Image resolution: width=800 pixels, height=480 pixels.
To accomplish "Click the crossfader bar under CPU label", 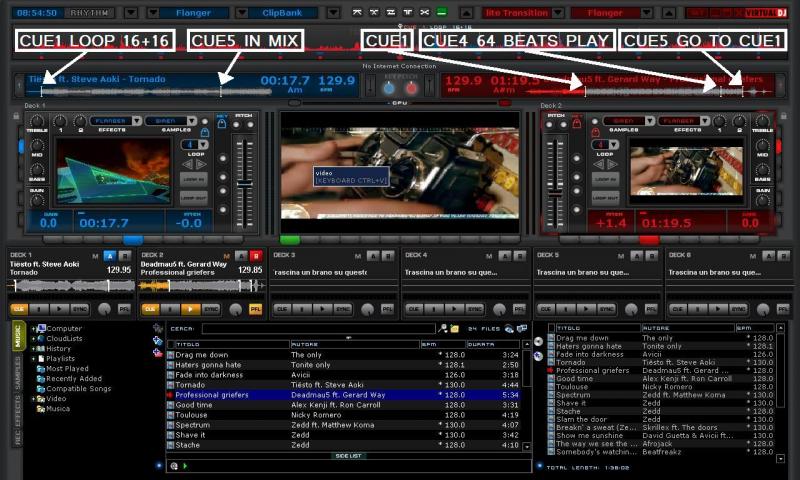I will pos(399,104).
